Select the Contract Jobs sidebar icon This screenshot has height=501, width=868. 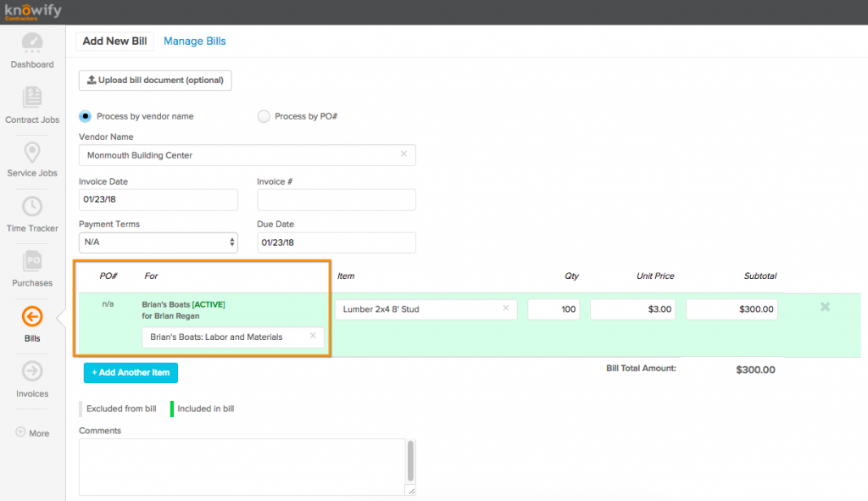tap(31, 103)
